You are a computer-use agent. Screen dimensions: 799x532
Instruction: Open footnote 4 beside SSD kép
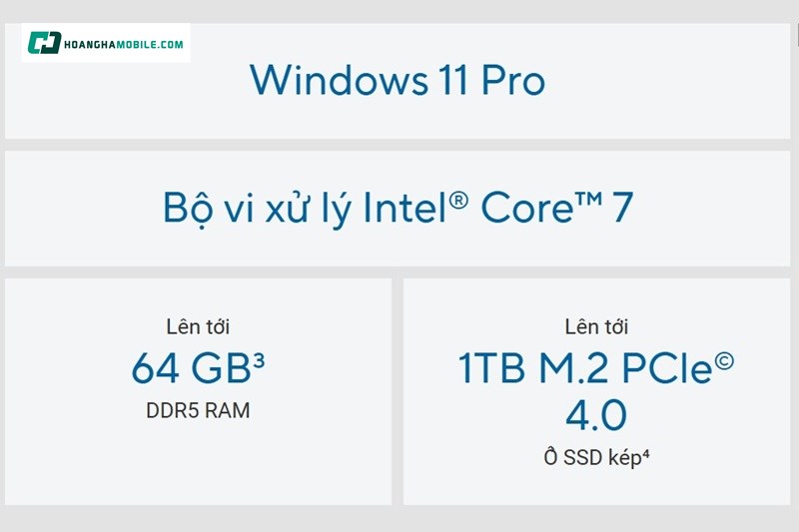tap(647, 455)
